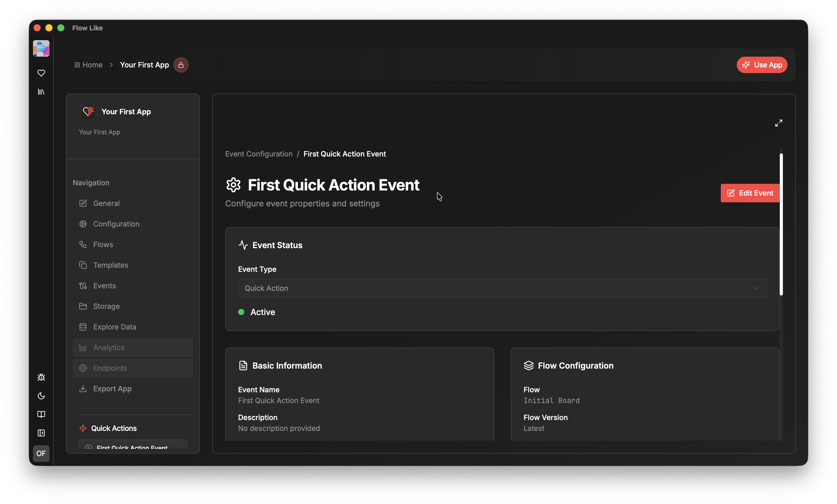Open the Endpoints section
Viewport: 837px width, 504px height.
pos(110,368)
